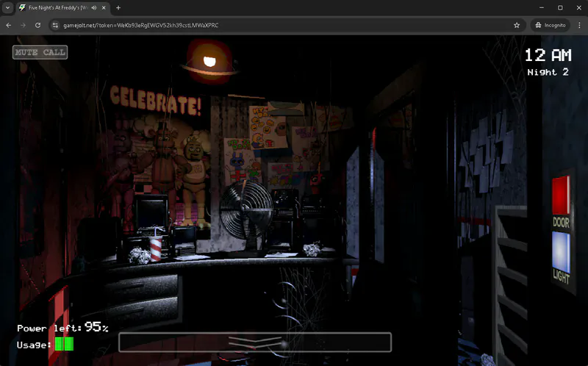588x366 pixels.
Task: Minimize the browser window
Action: tap(542, 7)
